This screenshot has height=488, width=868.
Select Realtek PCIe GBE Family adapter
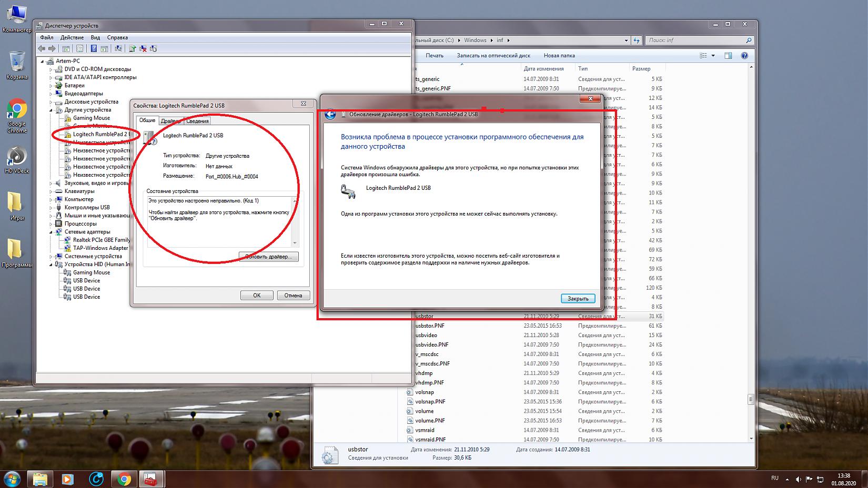pos(101,240)
